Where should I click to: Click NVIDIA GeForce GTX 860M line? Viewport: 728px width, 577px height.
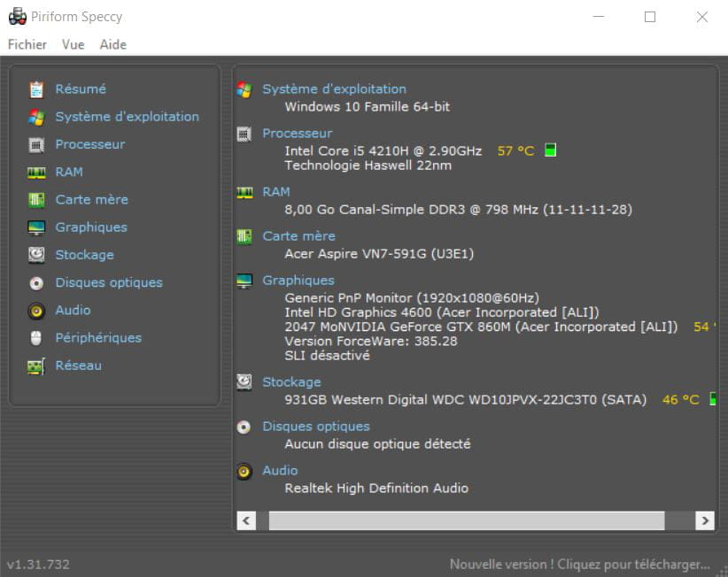(481, 327)
